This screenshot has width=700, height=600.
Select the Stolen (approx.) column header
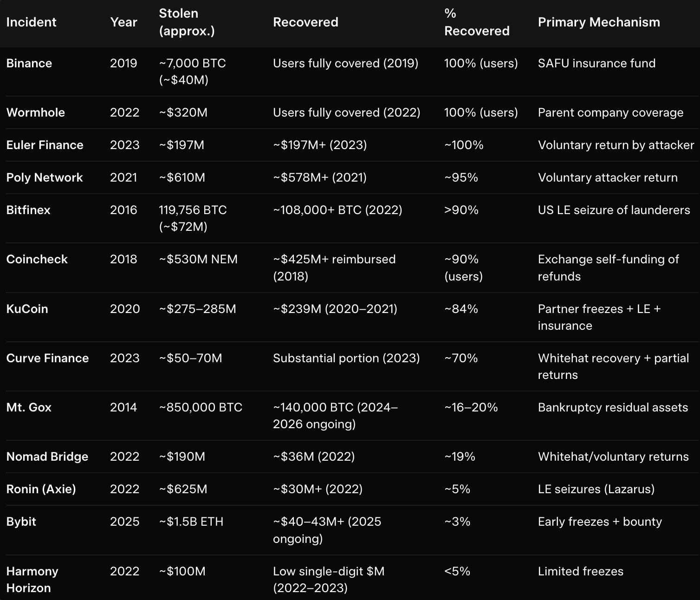point(187,22)
